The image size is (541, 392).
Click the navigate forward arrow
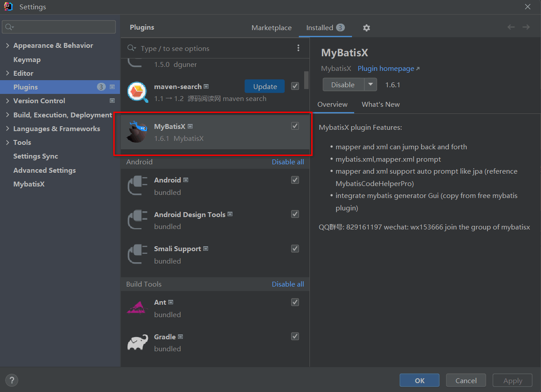coord(526,27)
